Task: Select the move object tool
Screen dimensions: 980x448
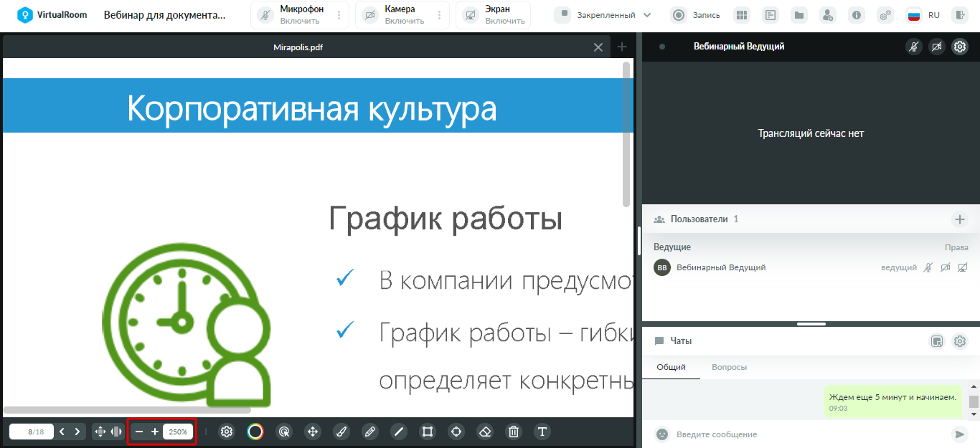Action: point(313,432)
